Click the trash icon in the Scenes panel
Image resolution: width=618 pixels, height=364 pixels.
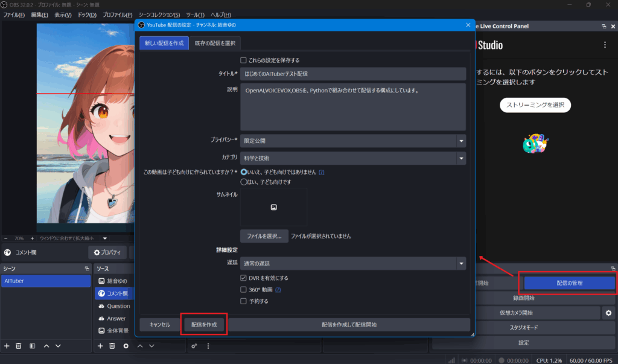coord(19,346)
